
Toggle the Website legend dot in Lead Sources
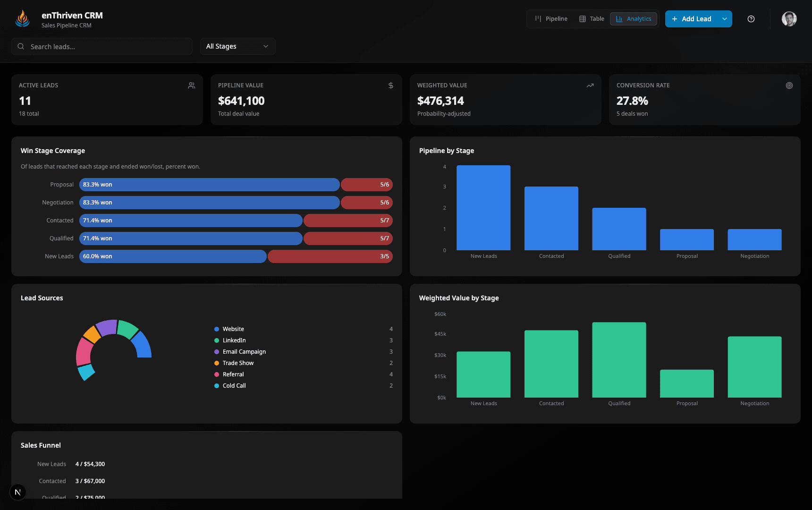coord(216,329)
